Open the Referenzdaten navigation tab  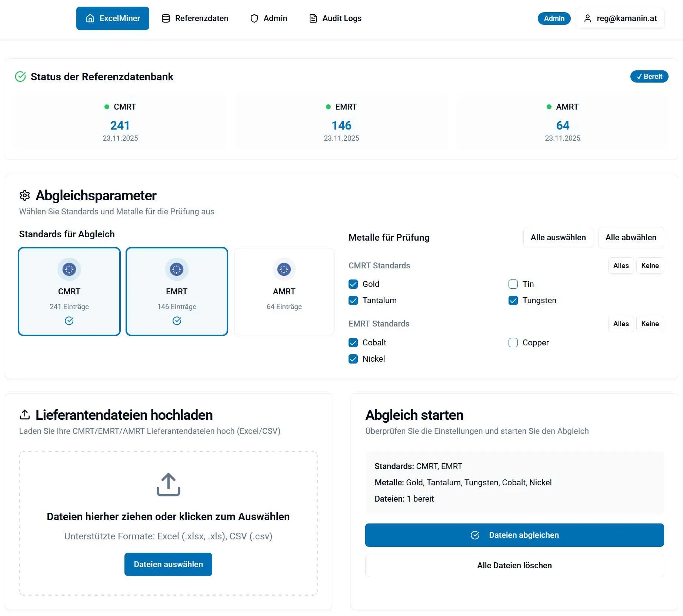pos(195,19)
